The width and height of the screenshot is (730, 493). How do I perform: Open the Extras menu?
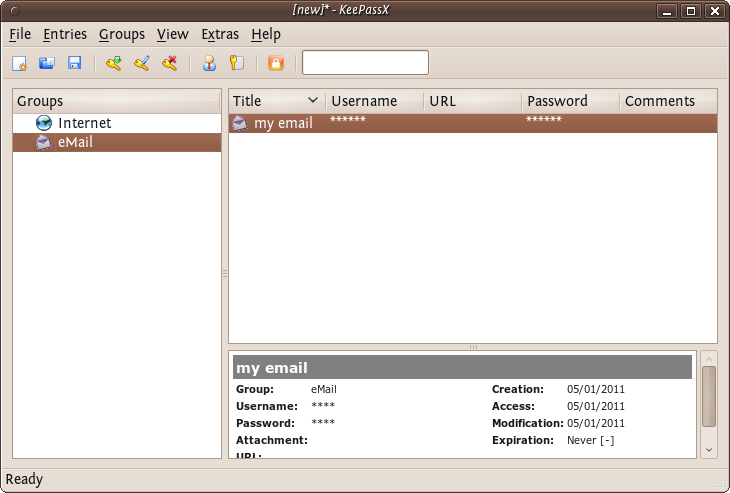point(220,34)
